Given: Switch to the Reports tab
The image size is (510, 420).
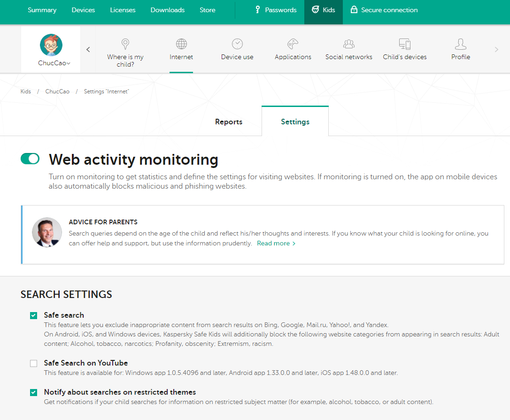Looking at the screenshot, I should 229,122.
